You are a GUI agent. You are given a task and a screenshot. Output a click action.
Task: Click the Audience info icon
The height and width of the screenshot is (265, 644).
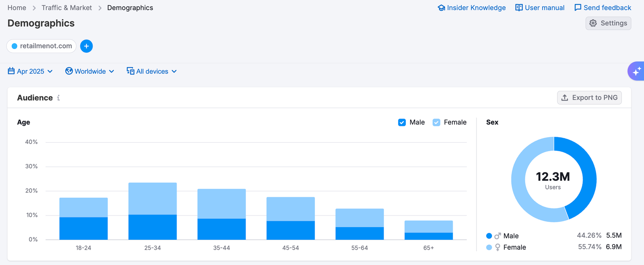point(58,98)
